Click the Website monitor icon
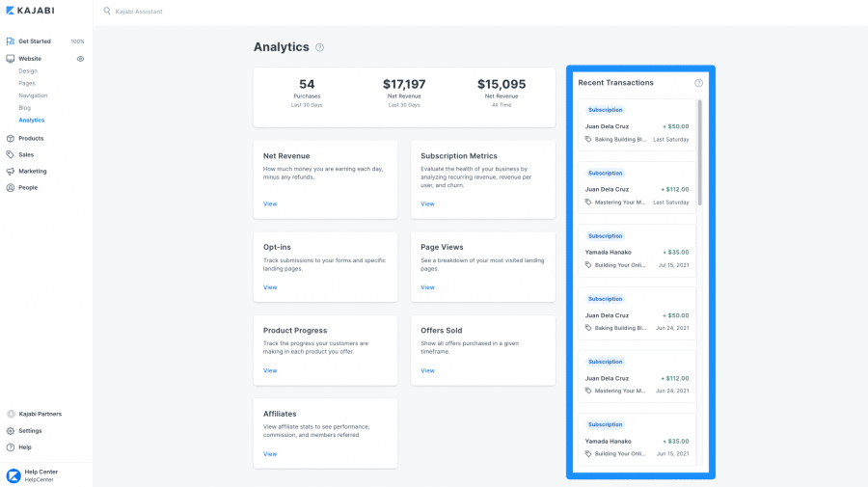The height and width of the screenshot is (487, 868). point(10,58)
